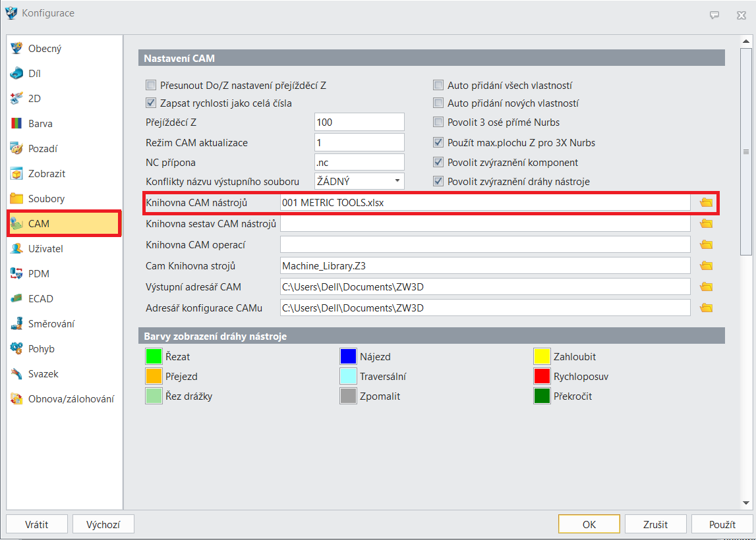Toggle Povolit 3 osé přímé Nurbs
Image resolution: width=756 pixels, height=540 pixels.
[438, 122]
